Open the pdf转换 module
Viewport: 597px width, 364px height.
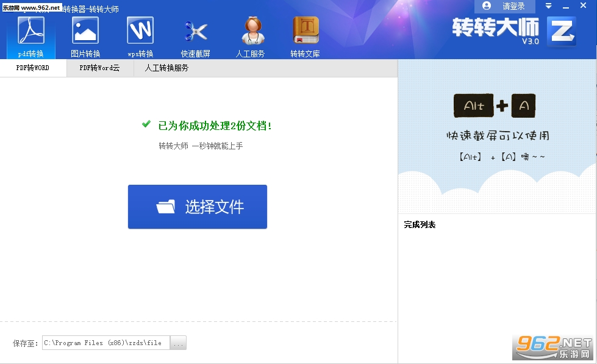click(31, 37)
